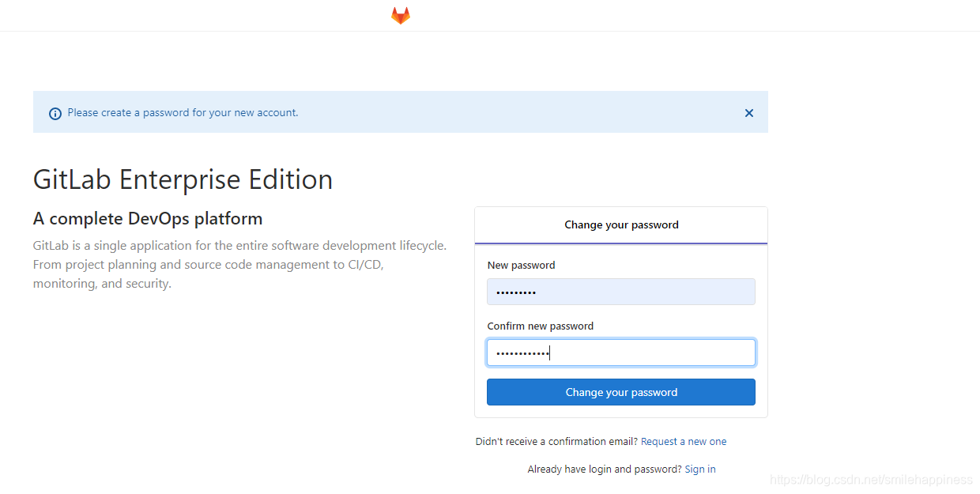This screenshot has height=494, width=980.
Task: Click the GitLab Enterprise Edition heading
Action: [183, 180]
